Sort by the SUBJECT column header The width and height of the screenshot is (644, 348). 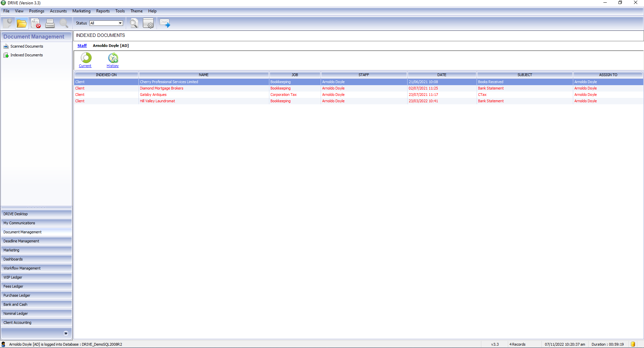pyautogui.click(x=525, y=75)
